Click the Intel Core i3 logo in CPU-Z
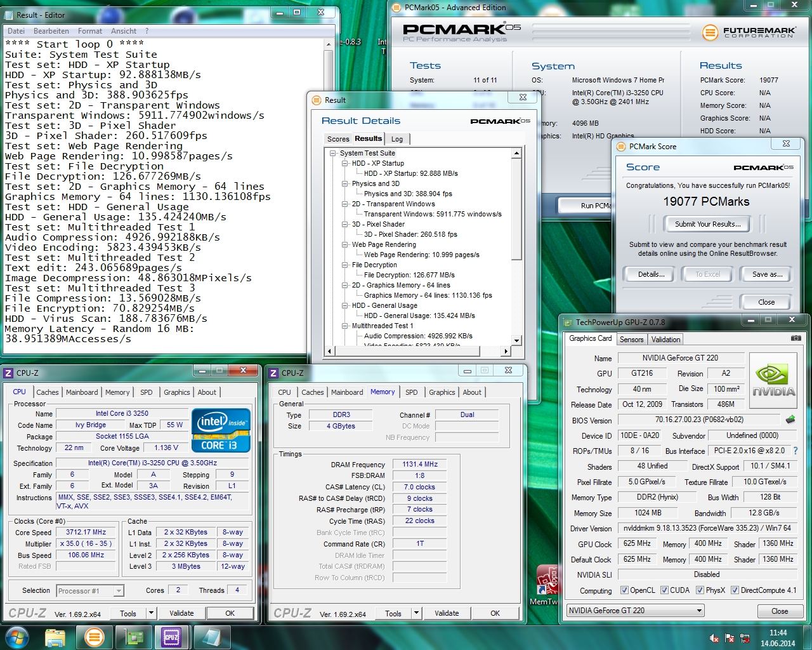812x650 pixels. pyautogui.click(x=221, y=430)
